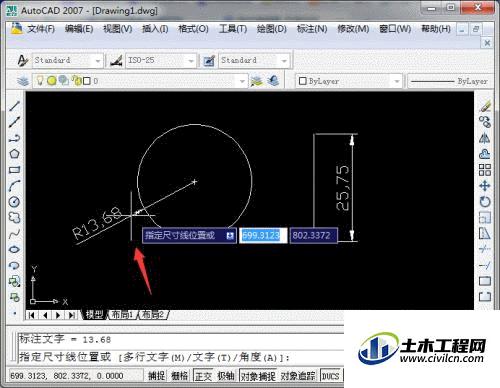This screenshot has height=388, width=500.
Task: Open the 编辑(E) menu
Action: tap(79, 29)
